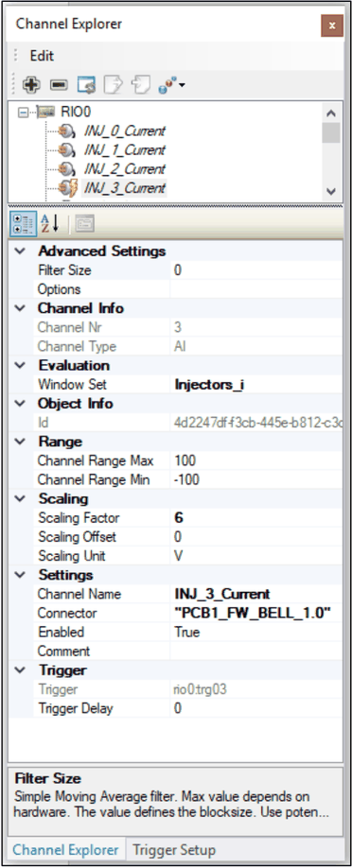Select the RIO0 root node label
The height and width of the screenshot is (868, 352).
coord(75,113)
